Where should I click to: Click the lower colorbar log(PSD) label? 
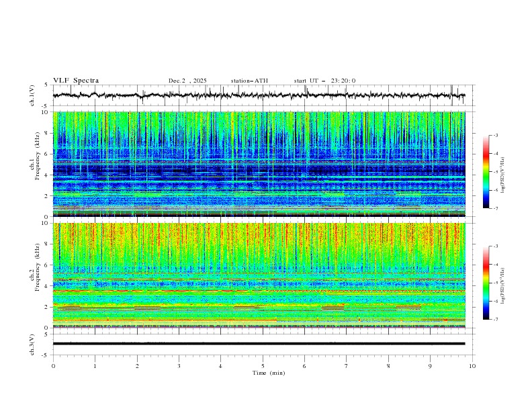503,283
